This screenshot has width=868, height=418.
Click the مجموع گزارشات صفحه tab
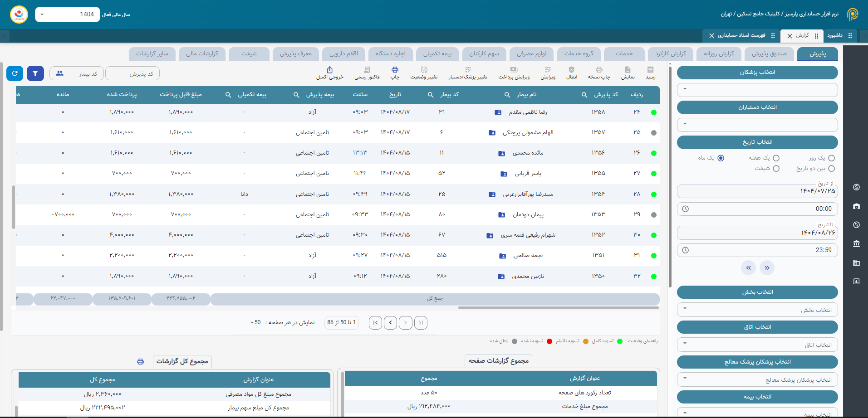(498, 361)
